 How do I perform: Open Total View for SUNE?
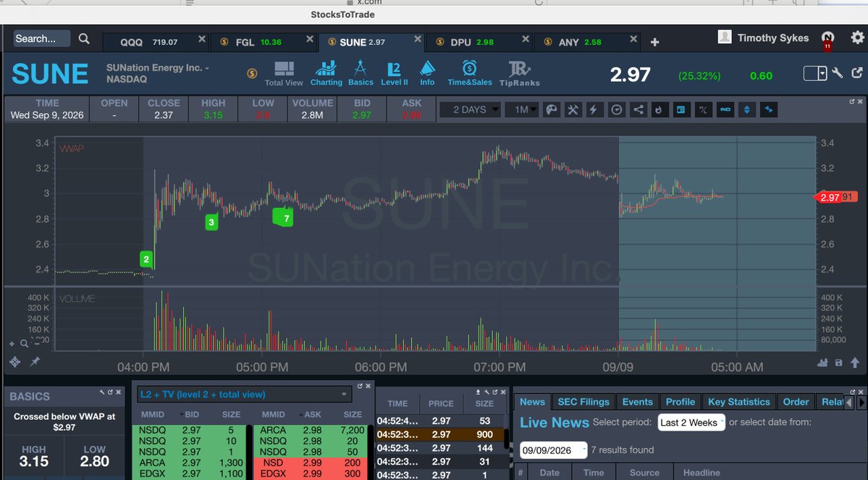284,74
